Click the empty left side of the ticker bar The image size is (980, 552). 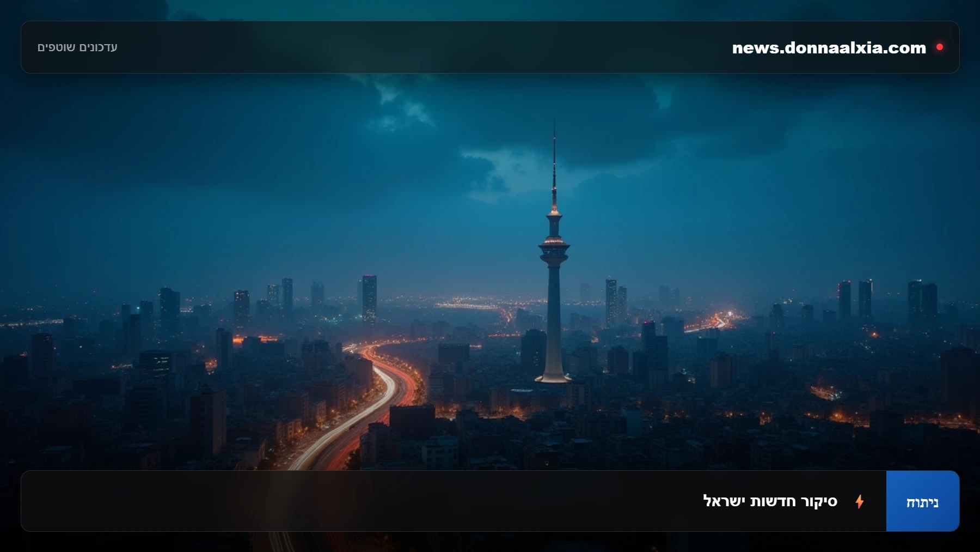tap(359, 501)
